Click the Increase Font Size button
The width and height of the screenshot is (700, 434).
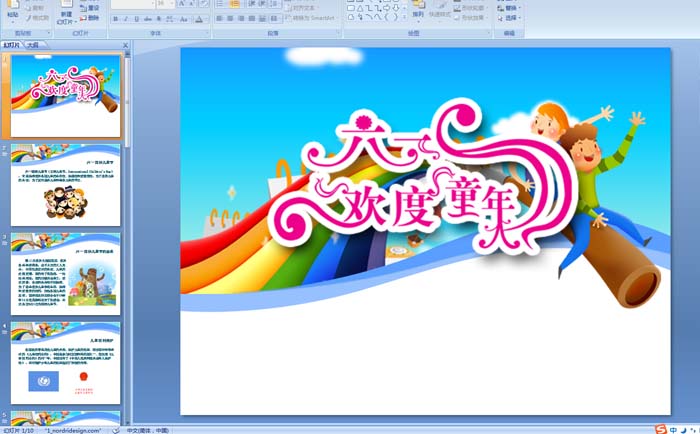[182, 4]
